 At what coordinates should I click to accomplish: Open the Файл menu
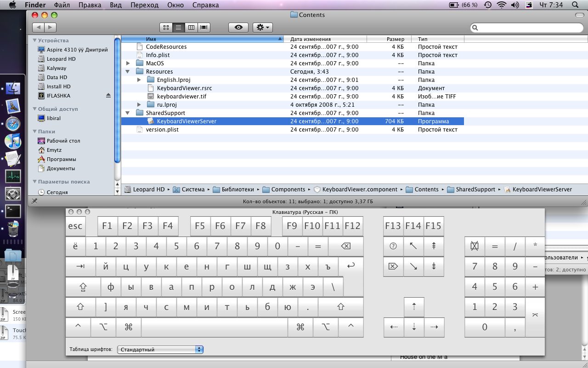pyautogui.click(x=62, y=5)
